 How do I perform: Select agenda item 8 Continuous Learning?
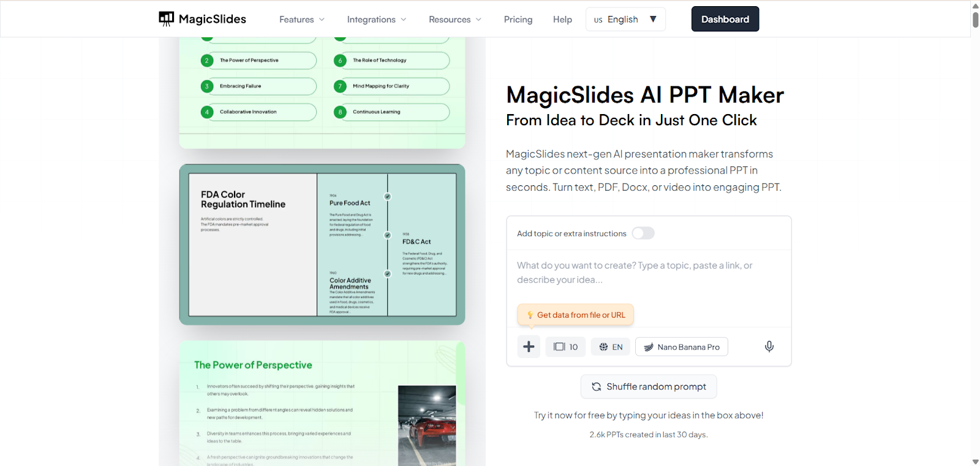391,112
